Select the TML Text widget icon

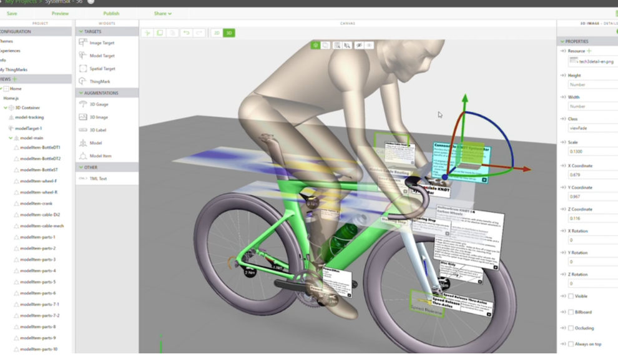tap(83, 179)
